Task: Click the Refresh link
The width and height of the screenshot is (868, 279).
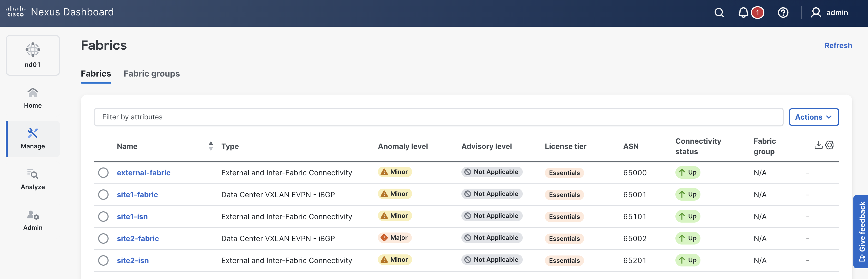Action: point(838,45)
